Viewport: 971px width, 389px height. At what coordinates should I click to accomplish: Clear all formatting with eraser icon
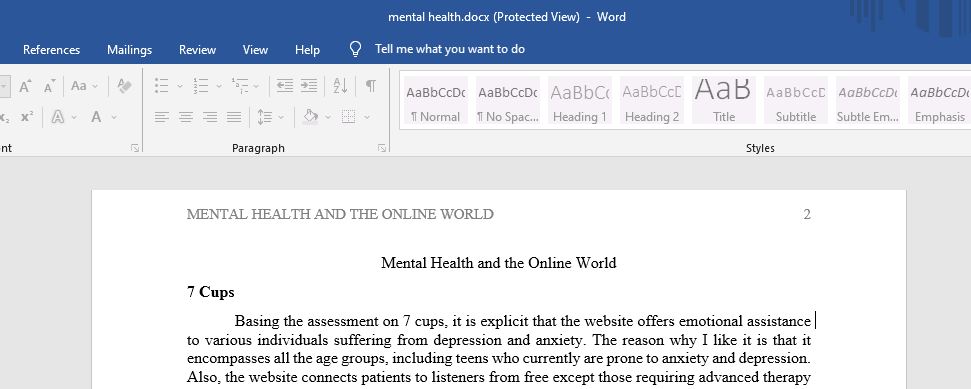124,85
